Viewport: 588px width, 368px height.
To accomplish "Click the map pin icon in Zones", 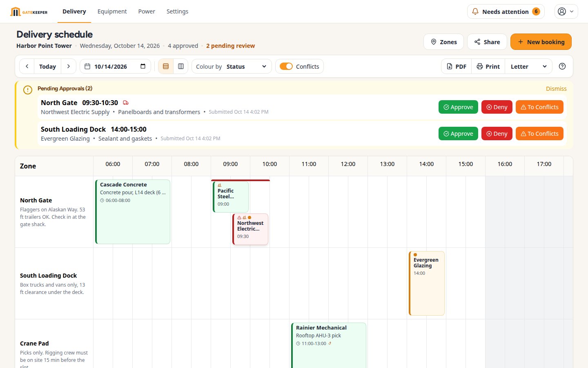I will pyautogui.click(x=434, y=42).
